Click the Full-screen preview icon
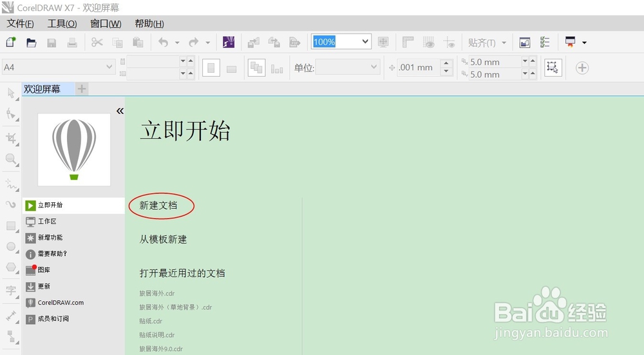 (383, 42)
